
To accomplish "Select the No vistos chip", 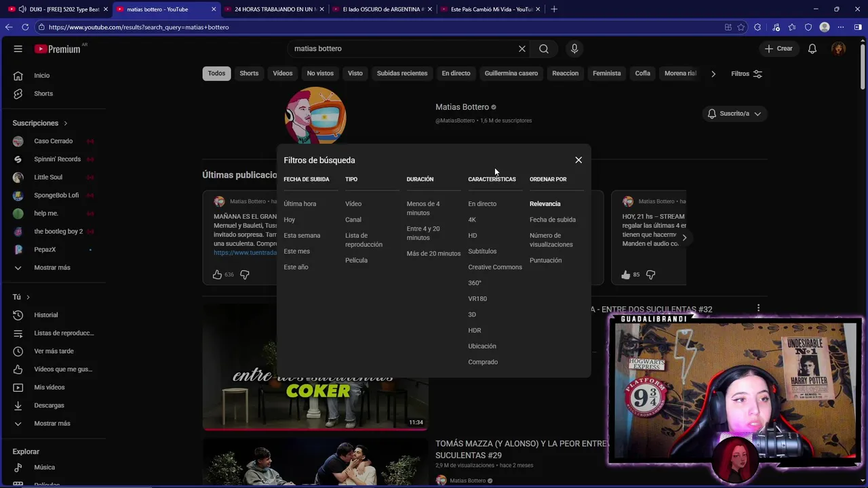I will [x=320, y=73].
